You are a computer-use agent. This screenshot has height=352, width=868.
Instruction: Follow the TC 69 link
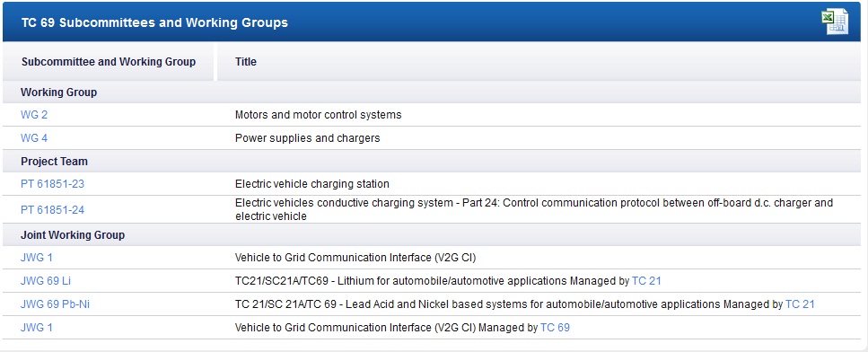[x=556, y=328]
